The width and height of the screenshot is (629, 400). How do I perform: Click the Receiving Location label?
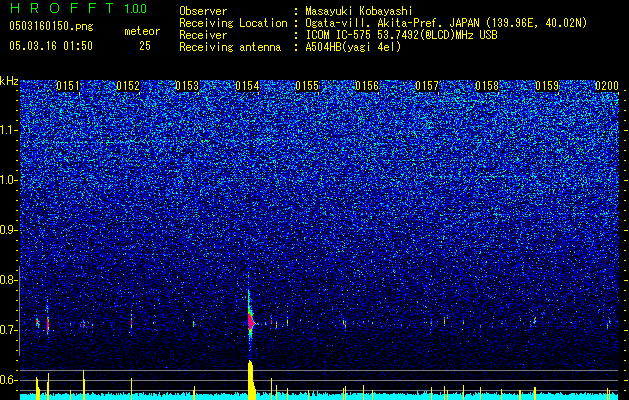pos(233,23)
